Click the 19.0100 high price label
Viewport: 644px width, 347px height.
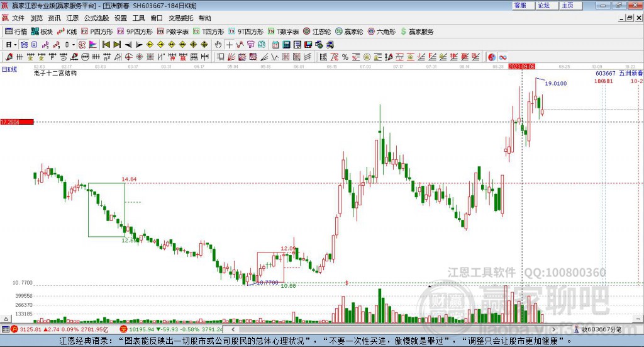click(x=556, y=84)
